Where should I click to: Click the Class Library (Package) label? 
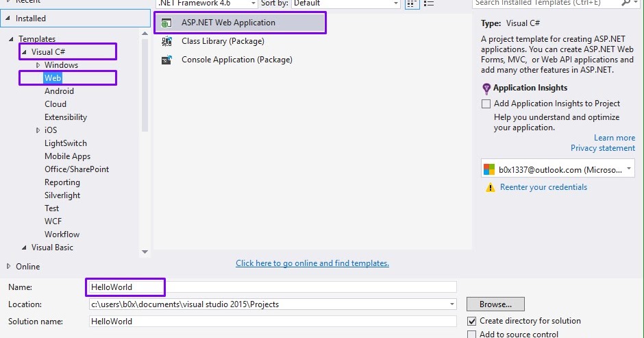(x=223, y=41)
